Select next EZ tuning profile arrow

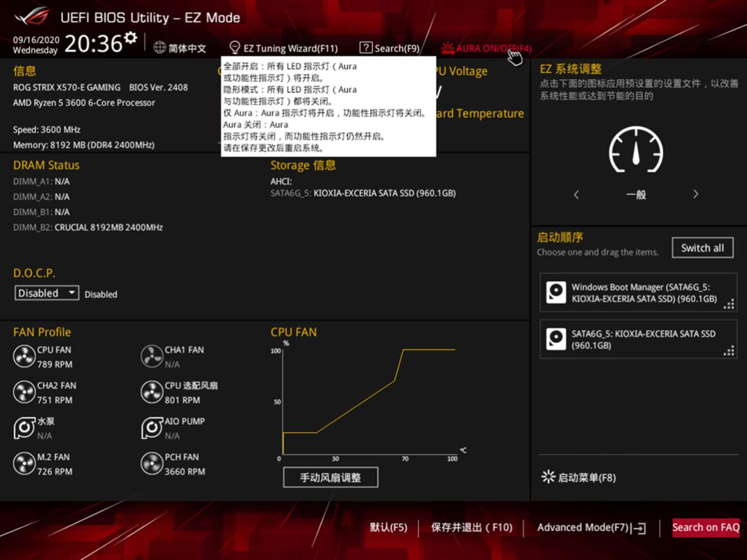696,194
